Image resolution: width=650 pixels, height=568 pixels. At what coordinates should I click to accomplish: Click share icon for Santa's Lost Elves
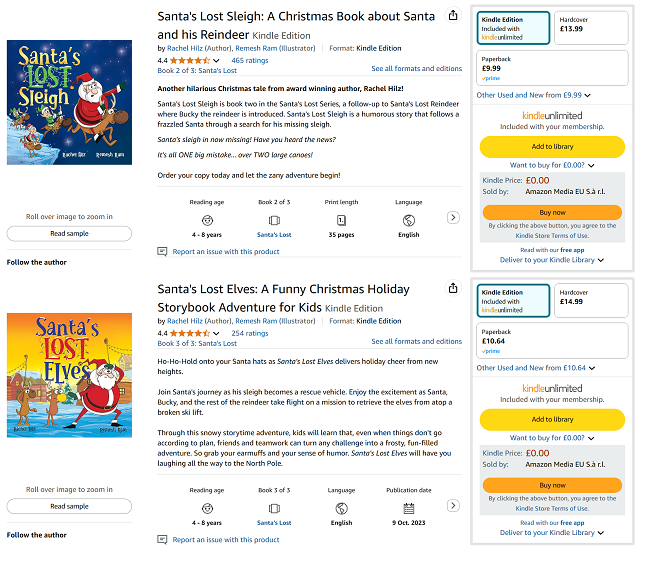pyautogui.click(x=454, y=289)
